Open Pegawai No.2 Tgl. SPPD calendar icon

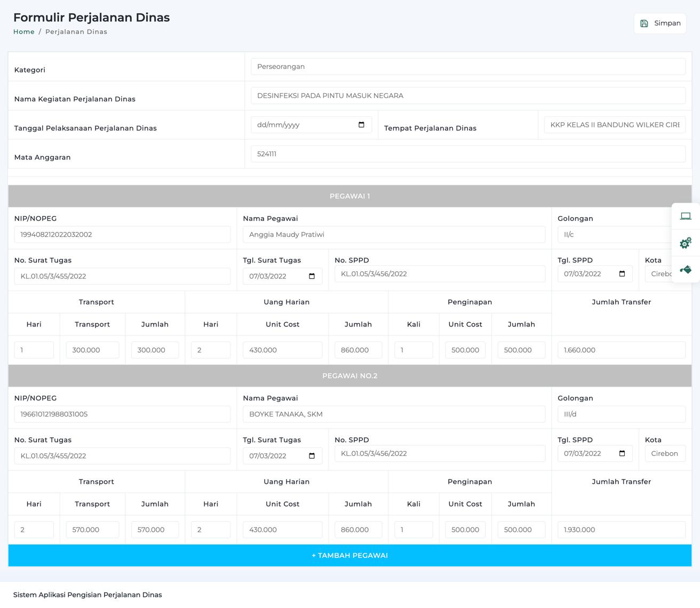[x=622, y=453]
